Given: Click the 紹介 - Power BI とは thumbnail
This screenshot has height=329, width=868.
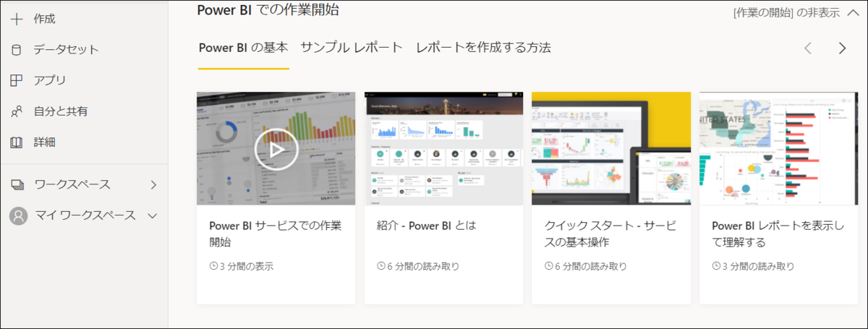Looking at the screenshot, I should [x=443, y=148].
